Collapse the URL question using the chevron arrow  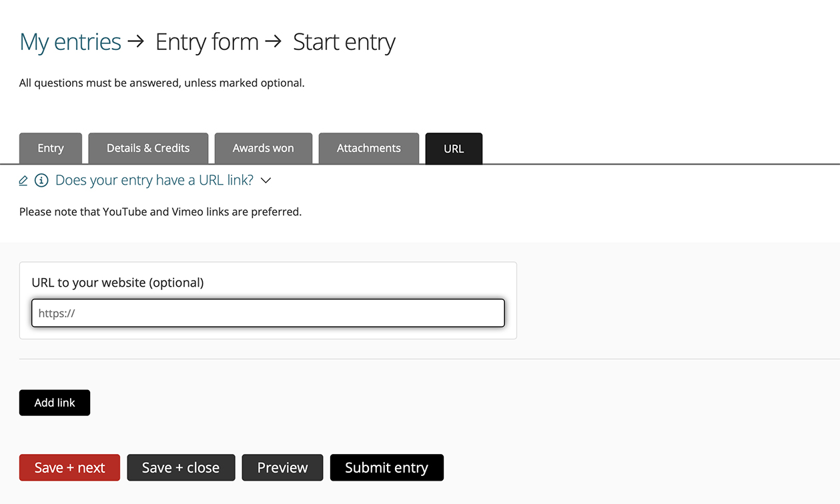coord(266,181)
